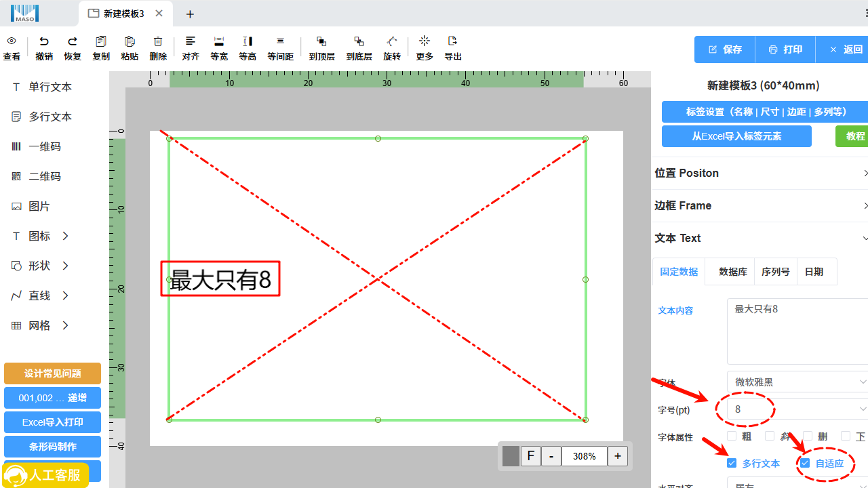Click the 308% zoom value field

pyautogui.click(x=584, y=456)
